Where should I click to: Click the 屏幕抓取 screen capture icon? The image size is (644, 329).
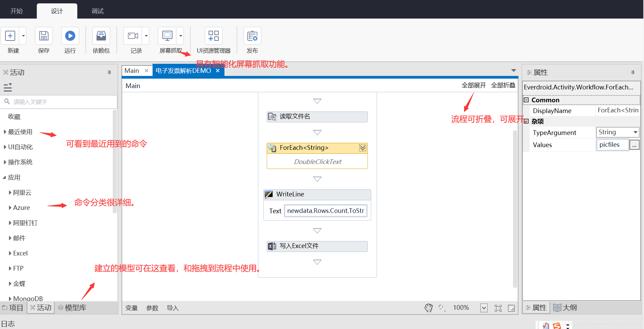click(x=167, y=36)
